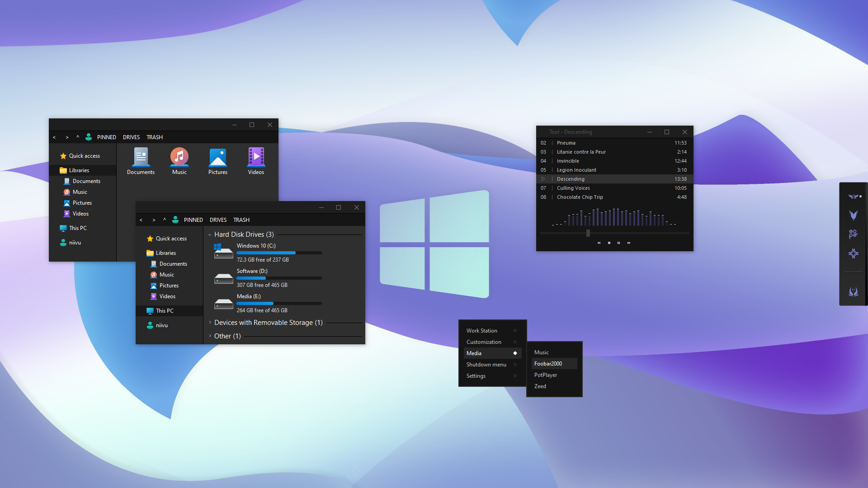Click the winged dock icon with notification dot
Screen dimensions: 868x488
pyautogui.click(x=853, y=196)
